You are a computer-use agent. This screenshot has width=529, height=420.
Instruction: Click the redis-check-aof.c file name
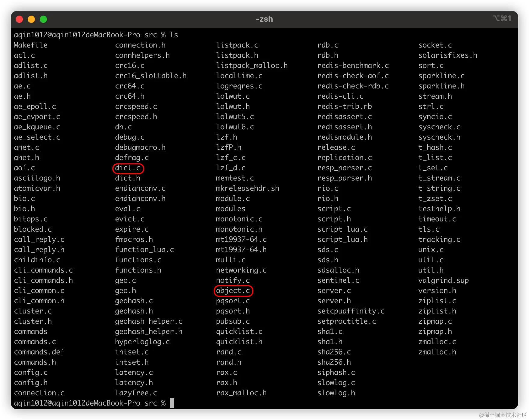[353, 76]
